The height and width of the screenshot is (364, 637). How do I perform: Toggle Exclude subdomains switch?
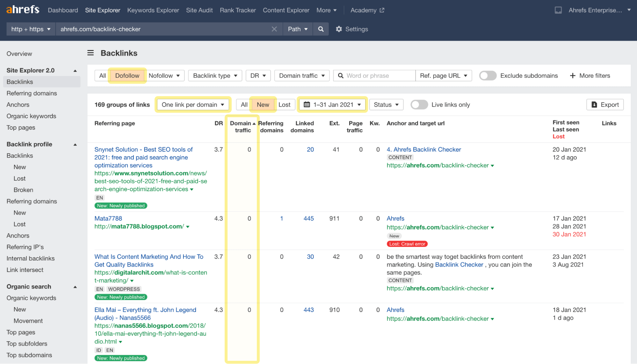488,75
